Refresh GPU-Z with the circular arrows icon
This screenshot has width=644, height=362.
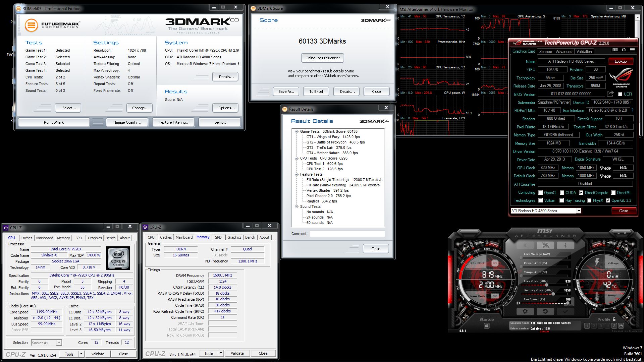624,50
